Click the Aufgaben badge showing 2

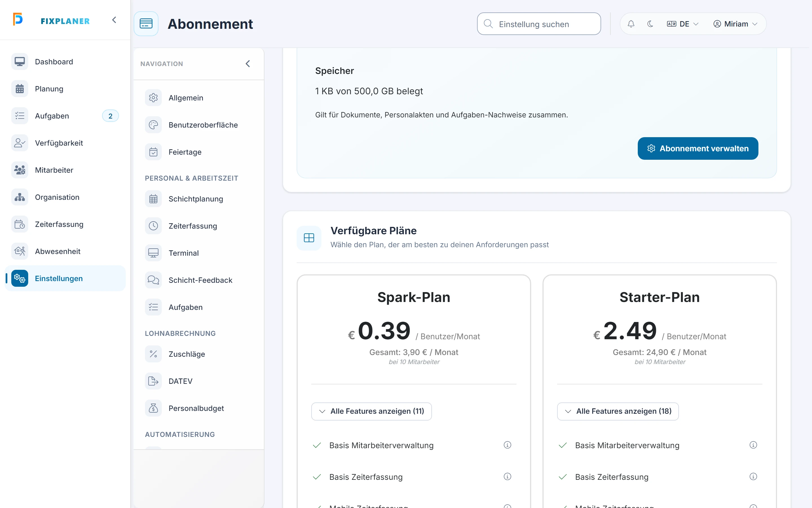(111, 116)
